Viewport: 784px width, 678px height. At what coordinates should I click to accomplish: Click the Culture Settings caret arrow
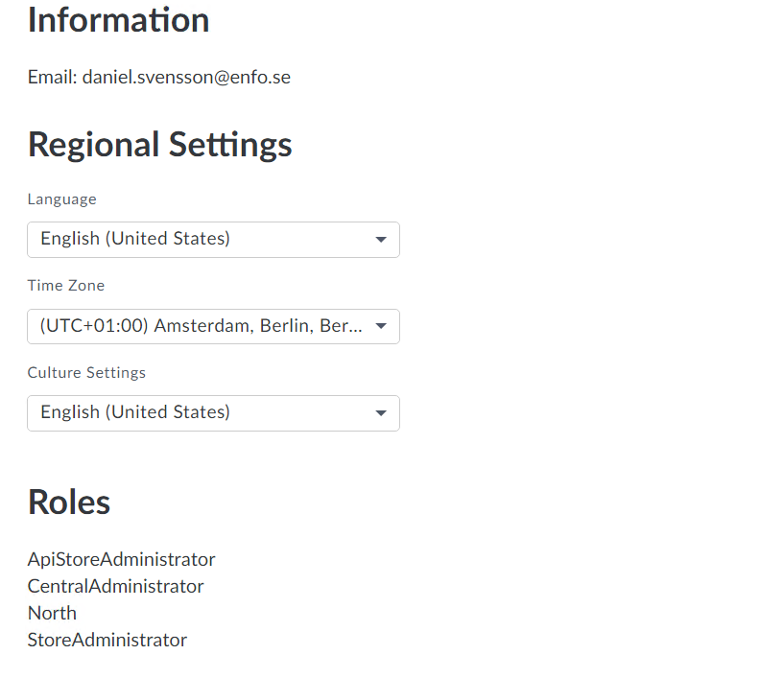coord(381,413)
